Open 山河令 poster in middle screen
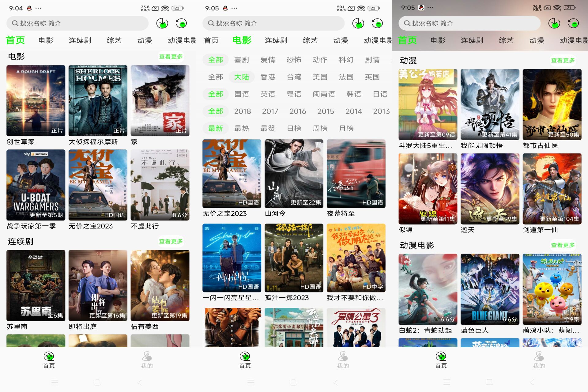This screenshot has height=392, width=588. pyautogui.click(x=294, y=174)
